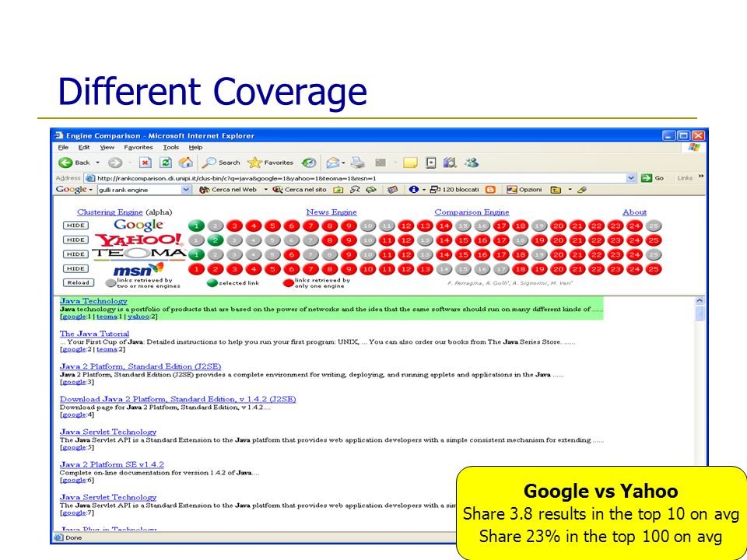
Task: Open Download Java 2 Platform v 1.4.2 link
Action: pos(177,399)
